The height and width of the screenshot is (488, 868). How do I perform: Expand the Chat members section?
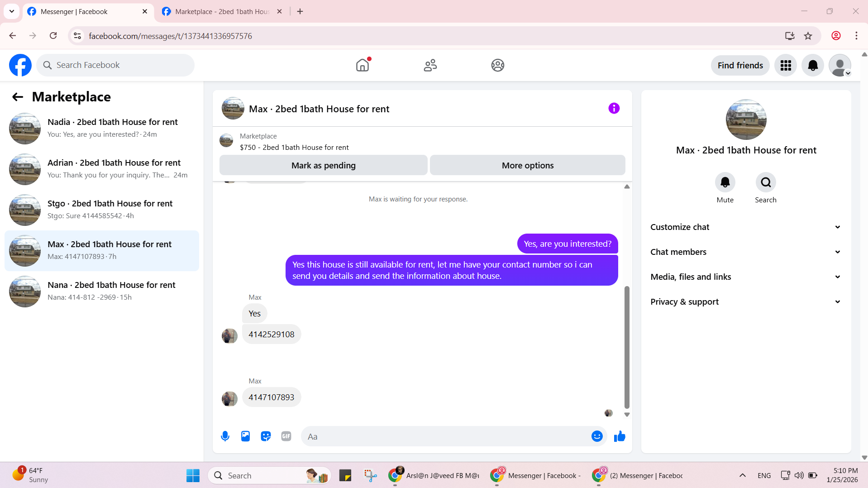pyautogui.click(x=746, y=252)
